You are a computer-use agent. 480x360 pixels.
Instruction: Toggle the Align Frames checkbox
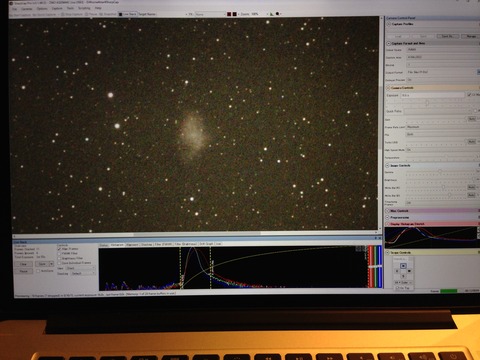coord(59,249)
